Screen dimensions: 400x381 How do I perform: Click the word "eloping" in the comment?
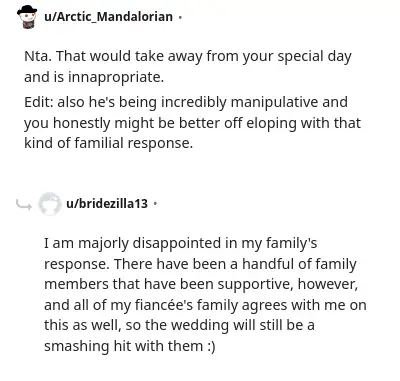point(265,123)
